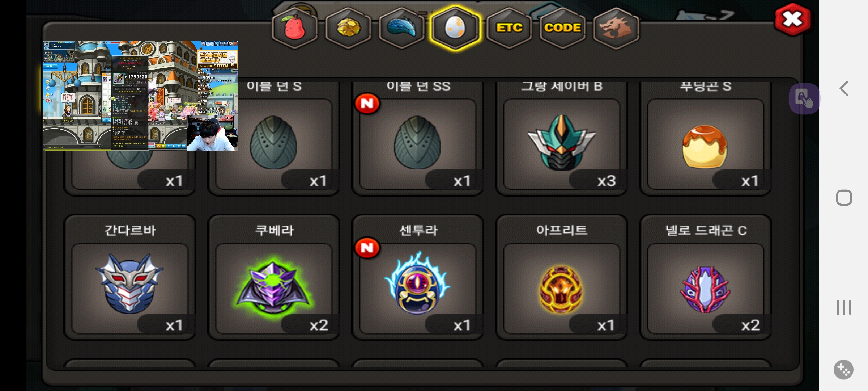Tap the Android back navigation arrow
The image size is (868, 391).
click(844, 88)
